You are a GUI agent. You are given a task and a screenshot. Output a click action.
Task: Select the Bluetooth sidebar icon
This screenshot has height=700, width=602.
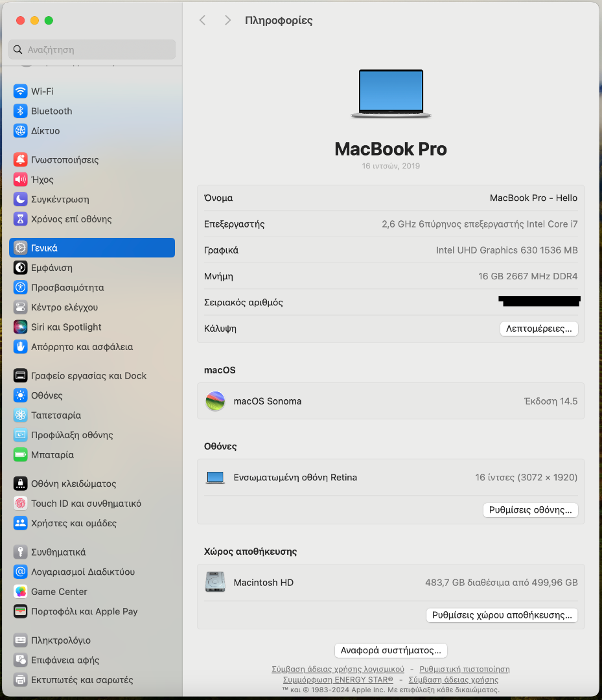(x=20, y=111)
